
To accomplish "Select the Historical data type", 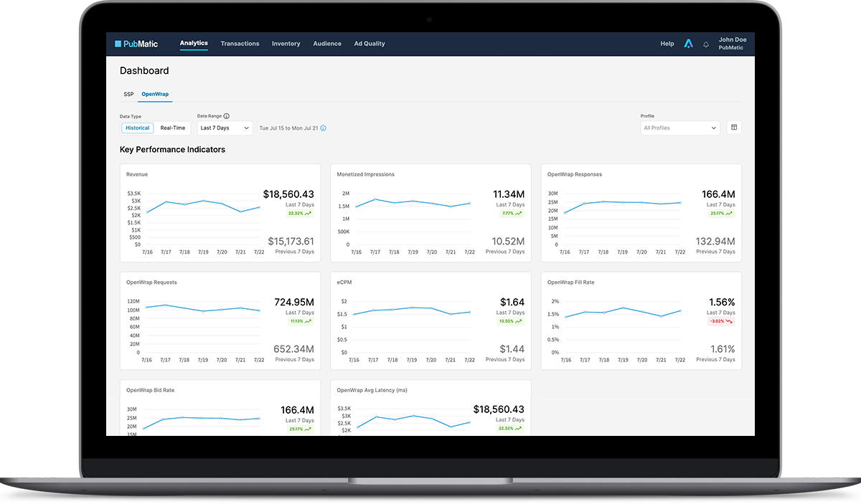I will coord(137,128).
